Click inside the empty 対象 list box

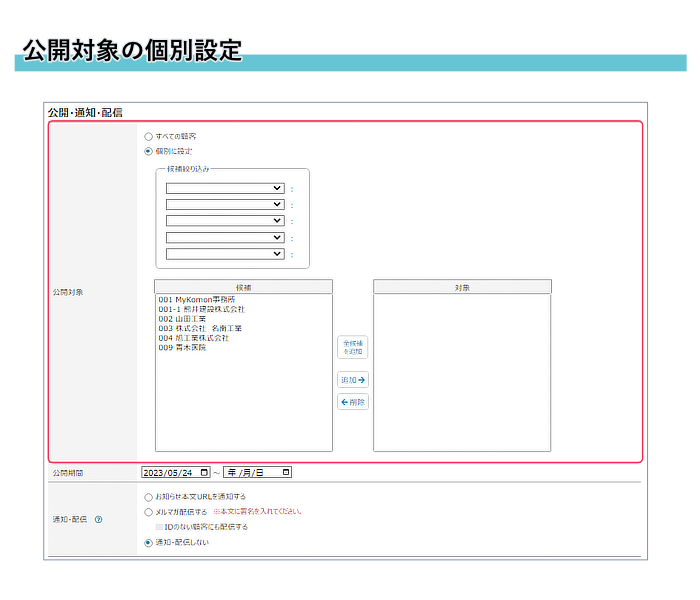point(461,370)
